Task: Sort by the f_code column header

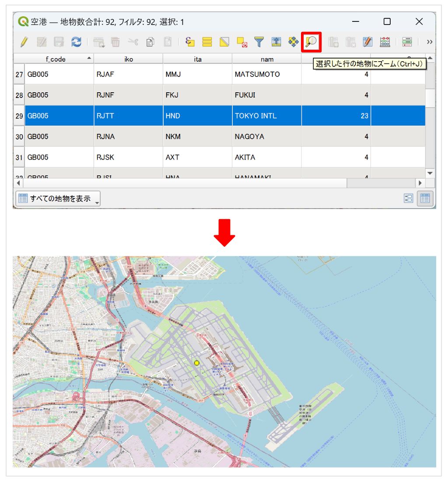Action: 56,59
